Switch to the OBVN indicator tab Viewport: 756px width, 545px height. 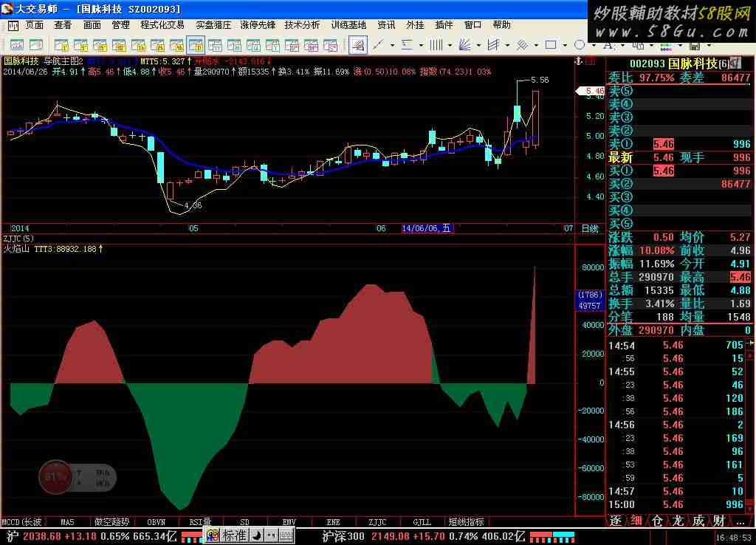(157, 522)
